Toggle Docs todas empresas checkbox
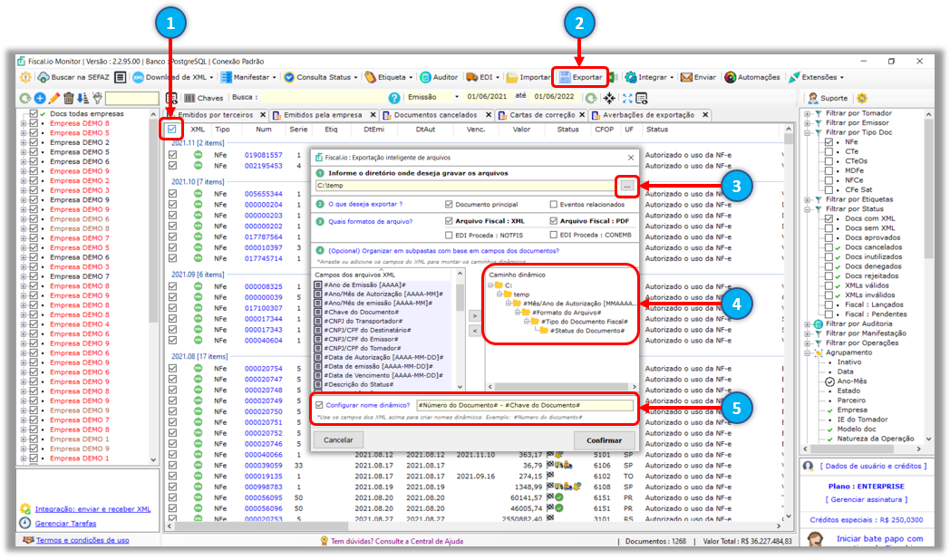950x560 pixels. tap(34, 113)
